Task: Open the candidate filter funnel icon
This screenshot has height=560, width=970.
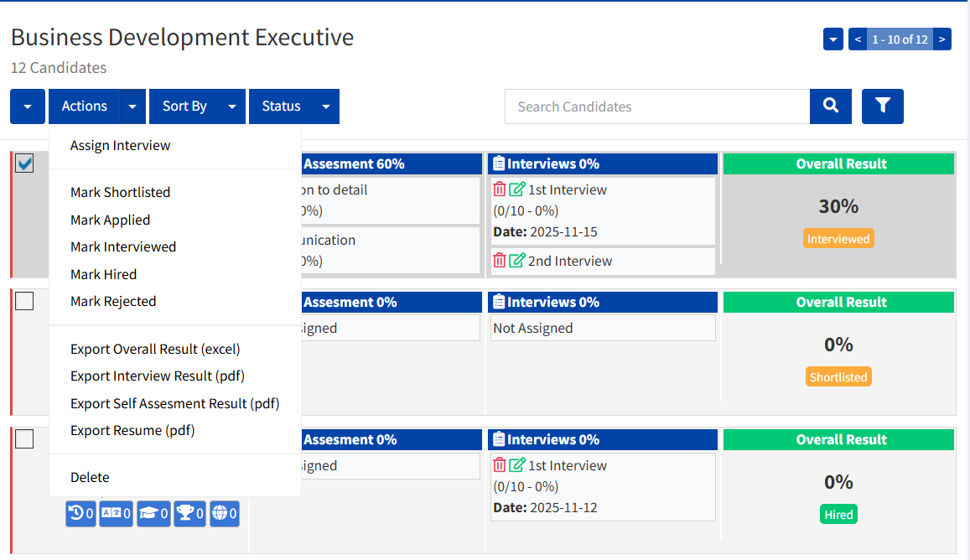Action: tap(882, 106)
